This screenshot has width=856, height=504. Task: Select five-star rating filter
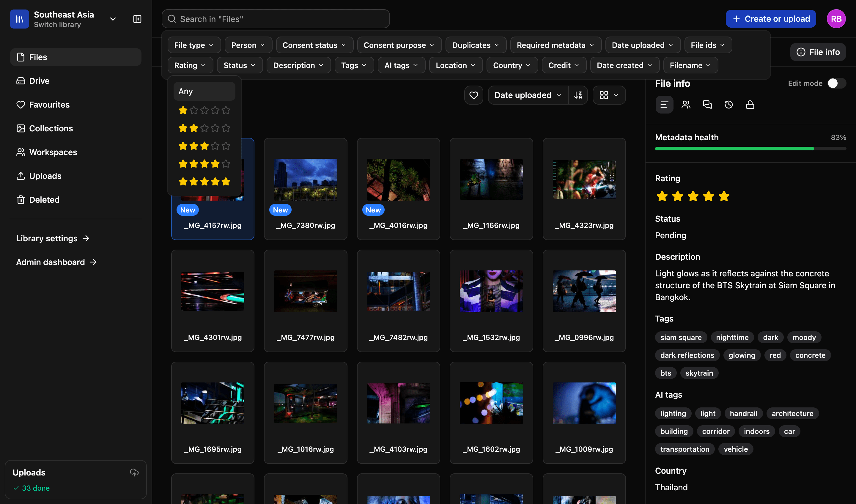click(204, 182)
